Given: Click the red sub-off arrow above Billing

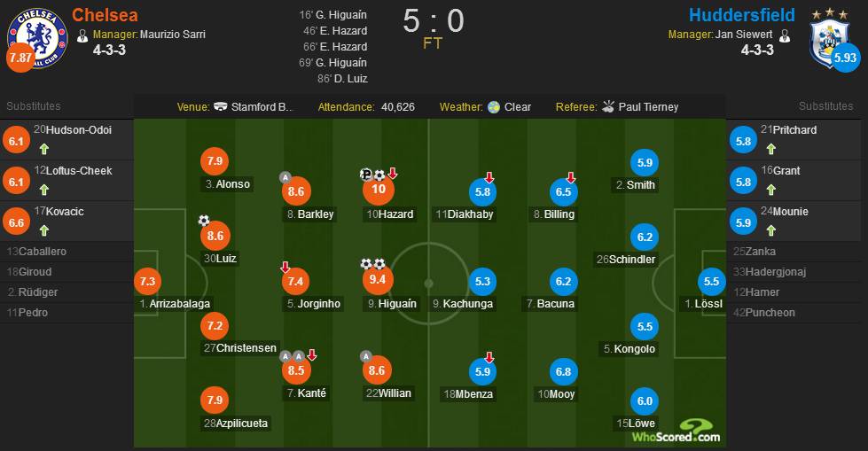Looking at the screenshot, I should 571,177.
